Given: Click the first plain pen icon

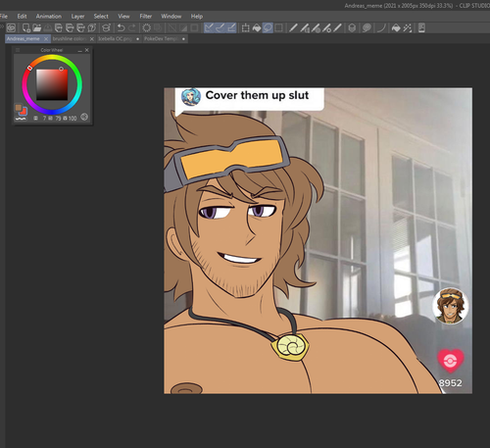Looking at the screenshot, I should pyautogui.click(x=293, y=28).
